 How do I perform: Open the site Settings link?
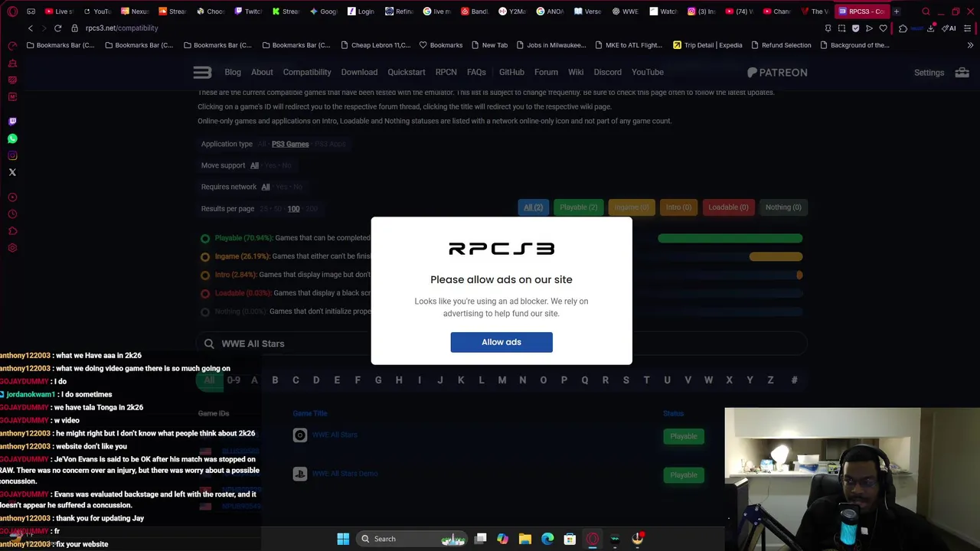(929, 73)
